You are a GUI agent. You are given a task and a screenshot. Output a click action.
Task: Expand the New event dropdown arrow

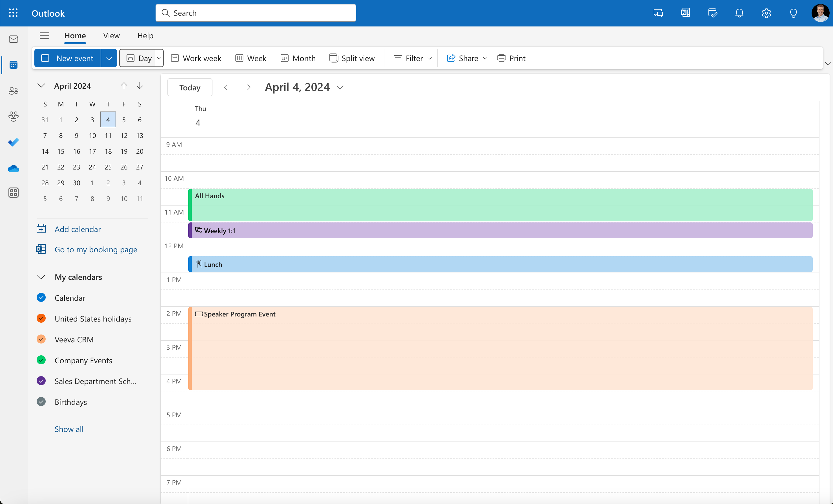coord(109,58)
